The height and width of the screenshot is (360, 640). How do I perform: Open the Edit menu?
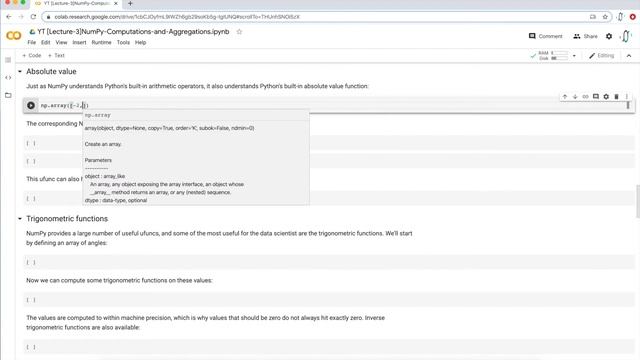point(46,42)
